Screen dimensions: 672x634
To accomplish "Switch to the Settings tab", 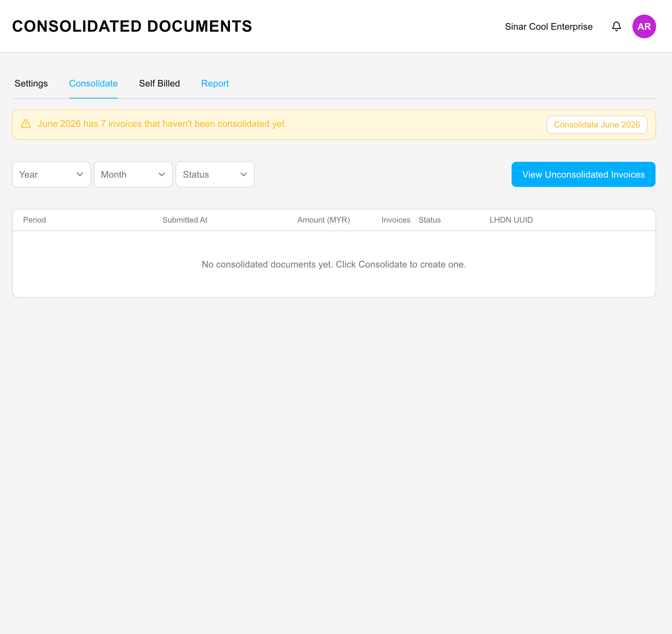I will coord(31,84).
